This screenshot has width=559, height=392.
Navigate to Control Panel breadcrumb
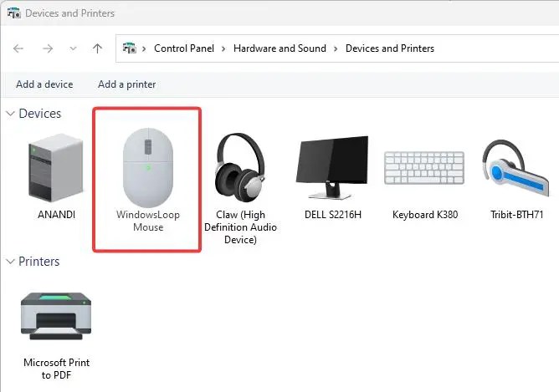(x=184, y=48)
